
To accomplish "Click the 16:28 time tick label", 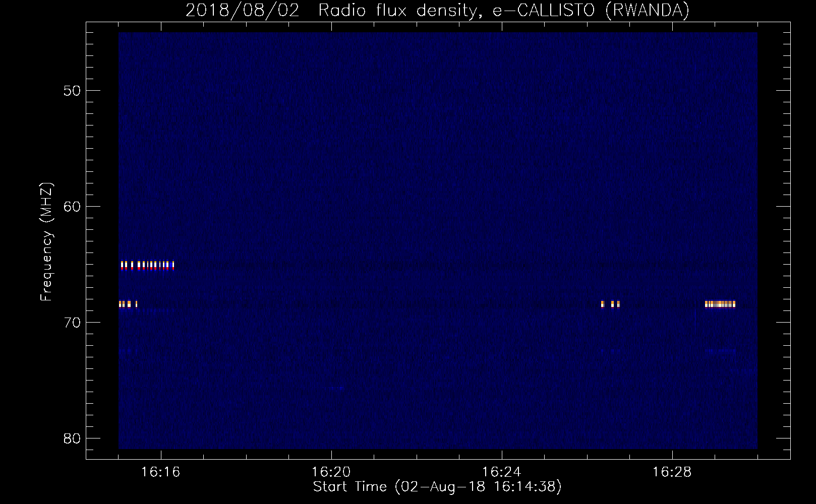I will tap(672, 472).
